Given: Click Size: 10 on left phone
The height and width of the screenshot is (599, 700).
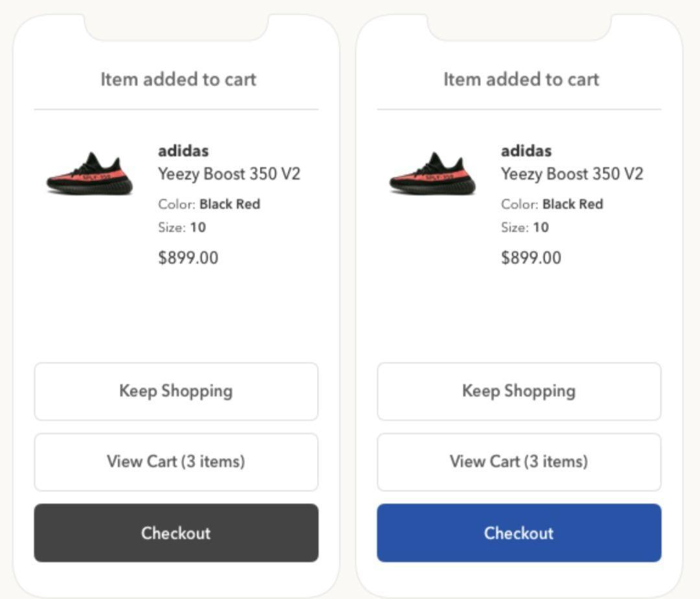Looking at the screenshot, I should click(181, 227).
